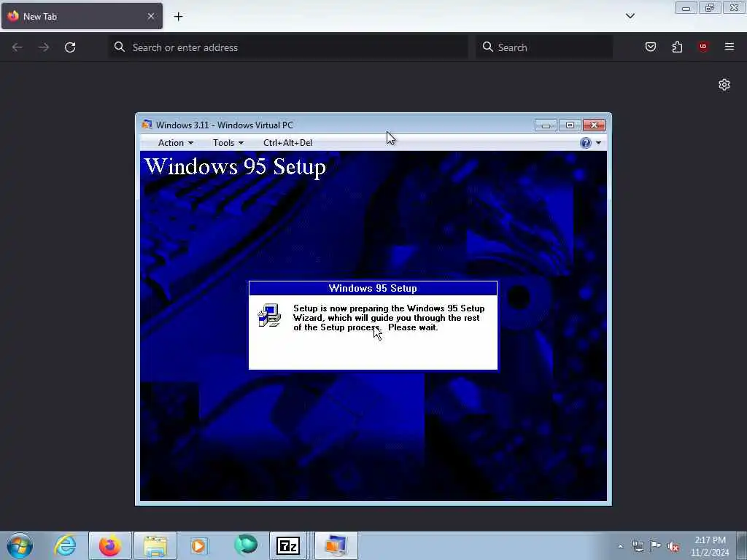Click the 'Setup is now preparing' message text

point(389,318)
